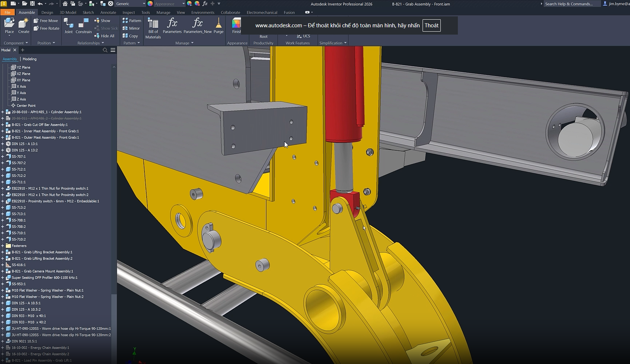
Task: Hide all relationships with Hide All
Action: 104,36
